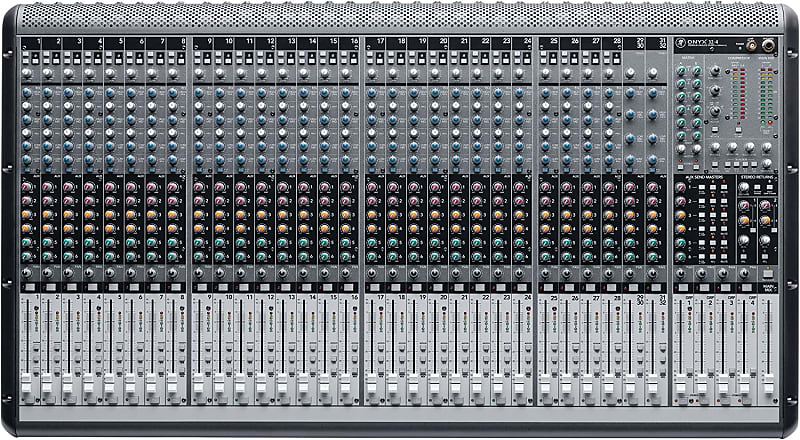The width and height of the screenshot is (800, 440).
Task: Turn the pink knob in Stereo Return 1
Action: pos(744,206)
